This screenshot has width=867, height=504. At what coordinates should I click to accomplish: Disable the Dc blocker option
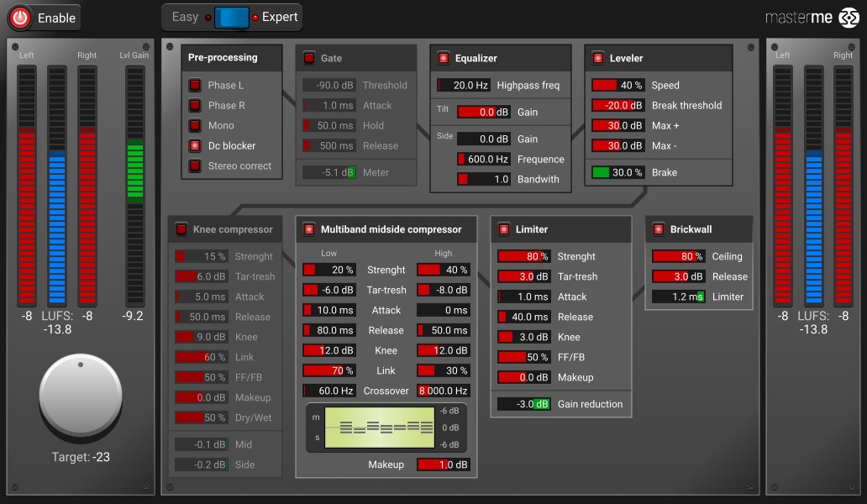click(x=195, y=145)
